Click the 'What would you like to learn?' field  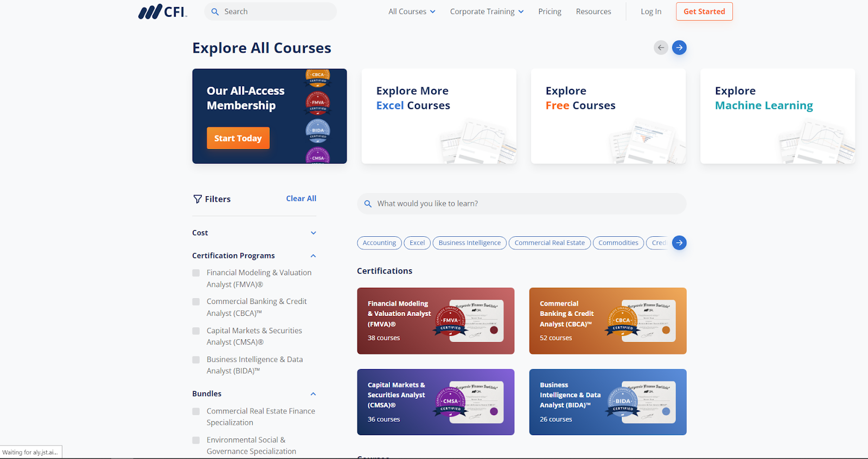tap(521, 204)
